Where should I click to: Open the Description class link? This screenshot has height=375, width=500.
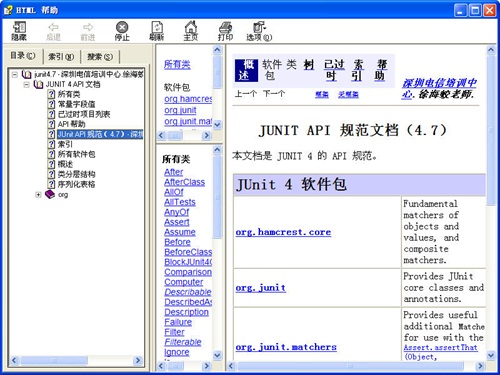pos(186,312)
